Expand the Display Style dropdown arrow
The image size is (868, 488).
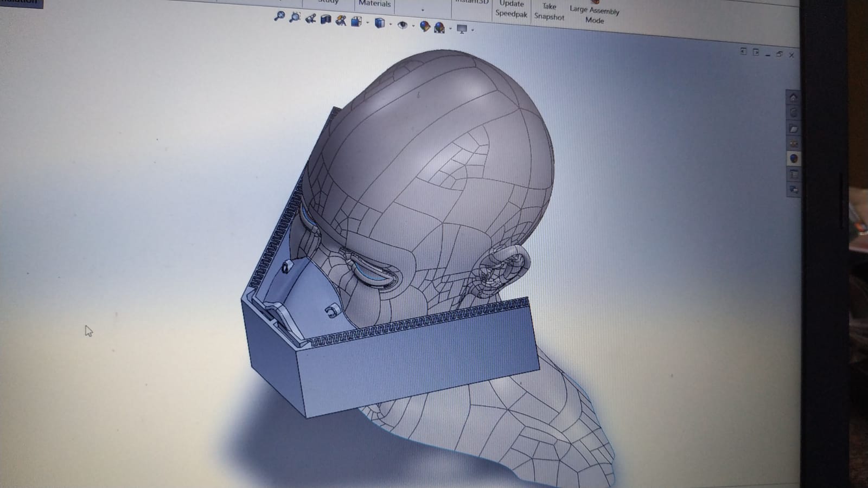tap(391, 24)
